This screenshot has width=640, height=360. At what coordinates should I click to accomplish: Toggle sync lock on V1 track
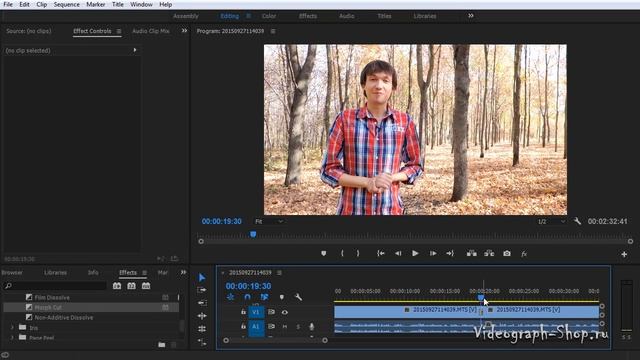click(271, 312)
